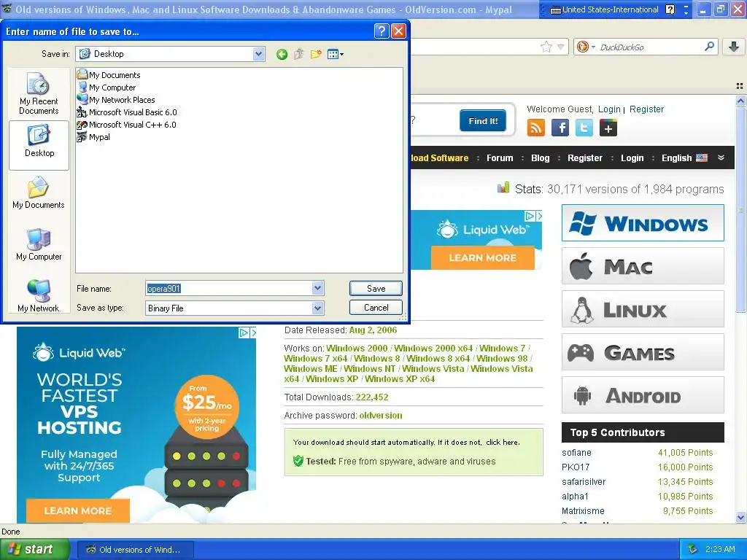
Task: Open the RSS feed icon
Action: click(536, 128)
